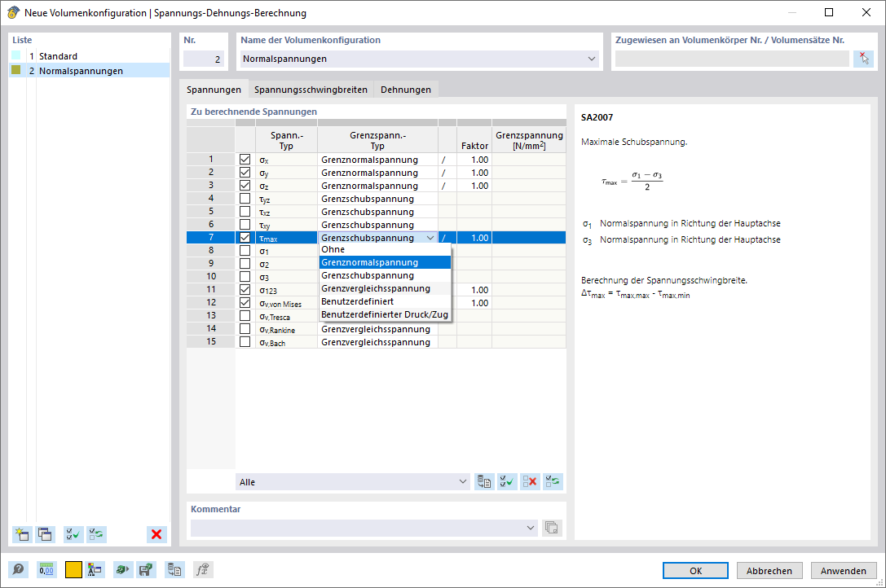
Task: Check all stresses in the table toolbar
Action: [508, 482]
